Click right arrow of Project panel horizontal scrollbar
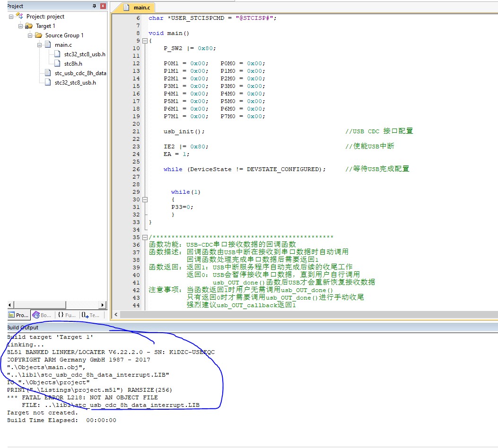Screen dimensions: 498x448 click(x=103, y=305)
